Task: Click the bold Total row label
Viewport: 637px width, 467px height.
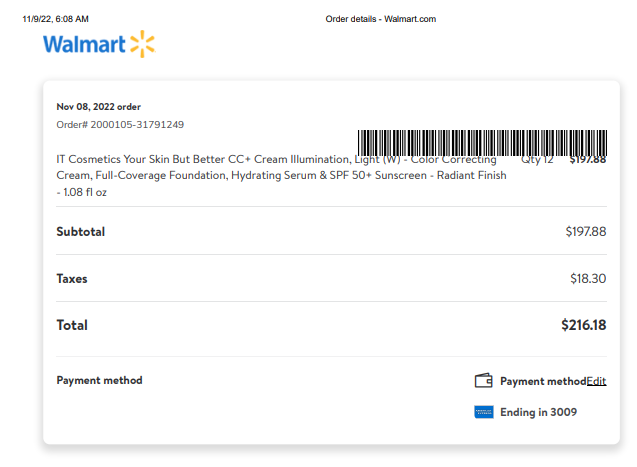Action: (x=72, y=325)
